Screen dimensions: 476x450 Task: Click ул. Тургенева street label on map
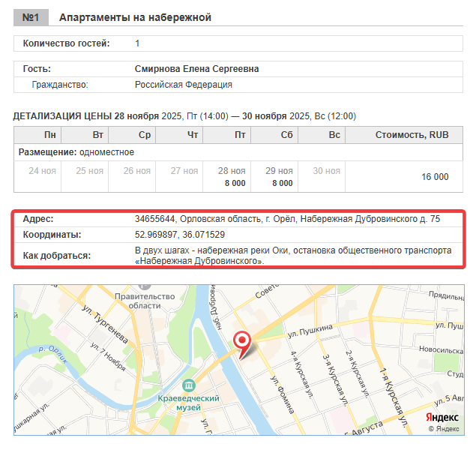(106, 324)
